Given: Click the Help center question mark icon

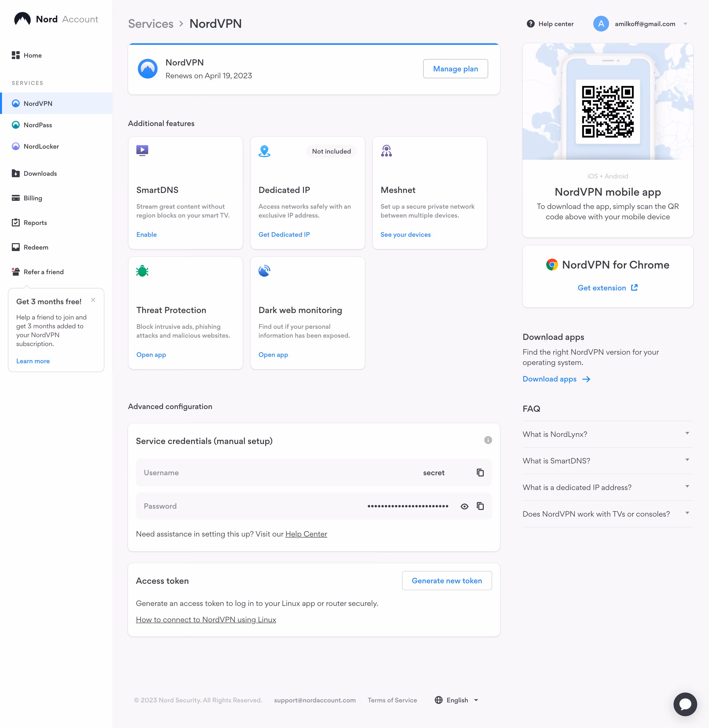Looking at the screenshot, I should click(x=531, y=24).
